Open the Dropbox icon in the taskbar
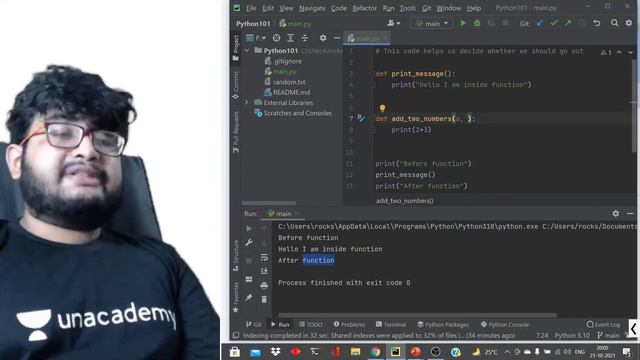This screenshot has width=640, height=360. [276, 351]
